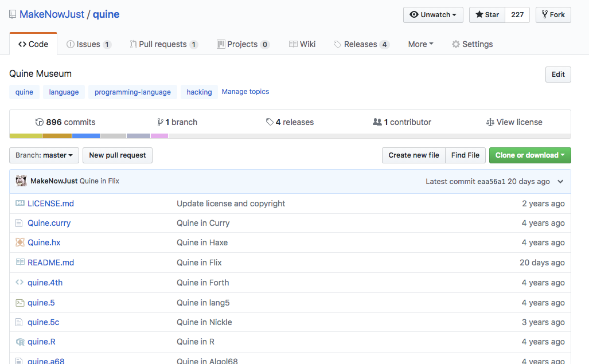Select the language topic tag
Image resolution: width=589 pixels, height=364 pixels.
[x=64, y=92]
